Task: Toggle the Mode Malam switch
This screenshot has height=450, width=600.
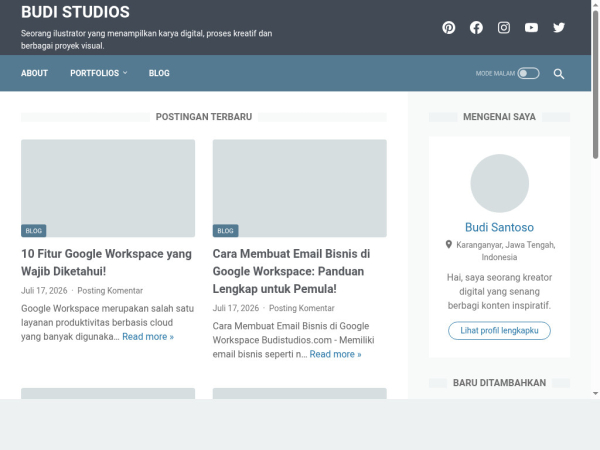Action: tap(528, 73)
